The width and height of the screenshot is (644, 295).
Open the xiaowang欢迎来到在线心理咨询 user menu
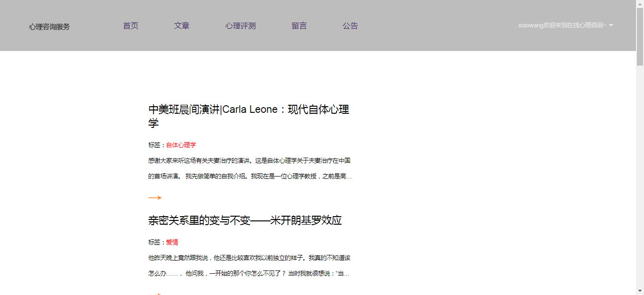562,25
